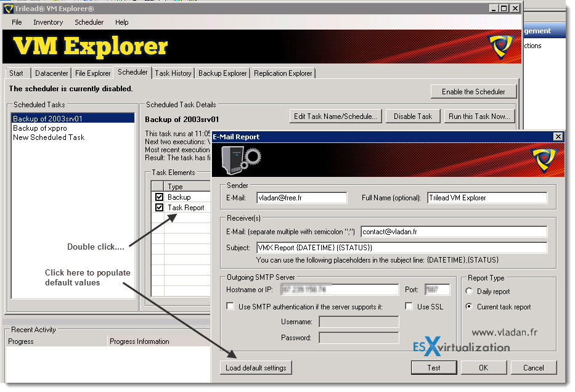This screenshot has height=392, width=575.
Task: Click the shield logo in main banner
Action: click(500, 46)
